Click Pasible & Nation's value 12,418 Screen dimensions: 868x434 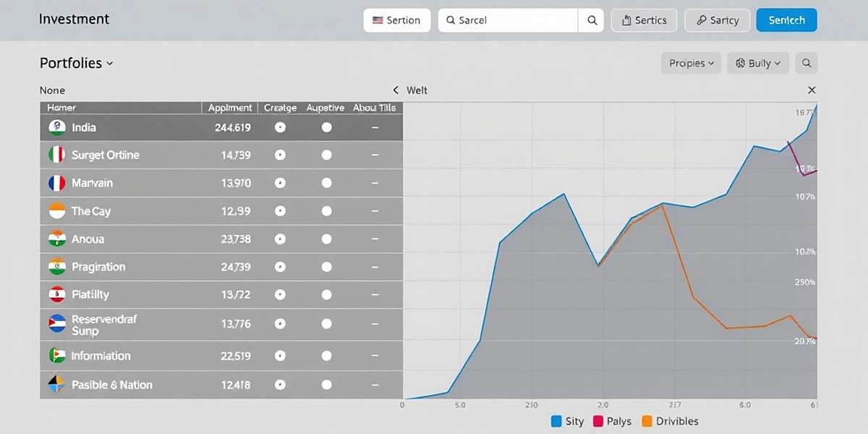236,386
